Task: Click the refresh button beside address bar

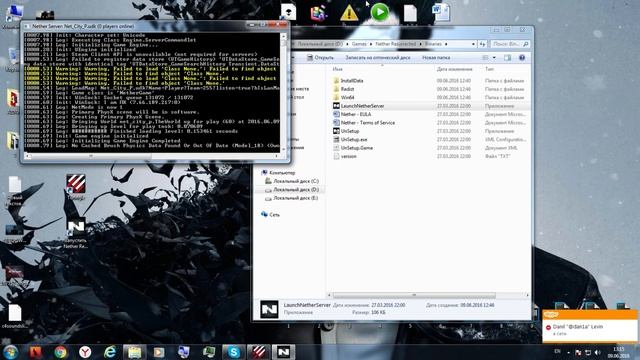Action: coord(482,44)
